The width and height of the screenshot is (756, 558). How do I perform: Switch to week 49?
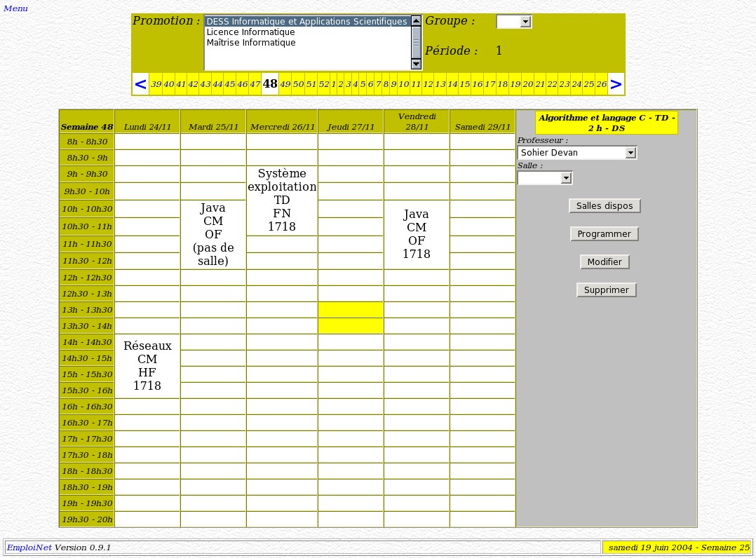click(x=285, y=85)
